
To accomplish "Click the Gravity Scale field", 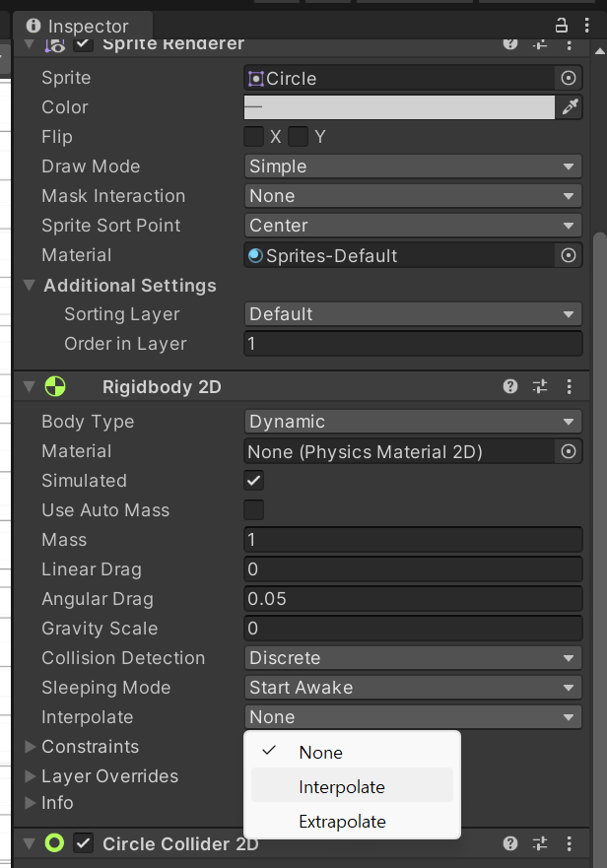I will [x=413, y=629].
